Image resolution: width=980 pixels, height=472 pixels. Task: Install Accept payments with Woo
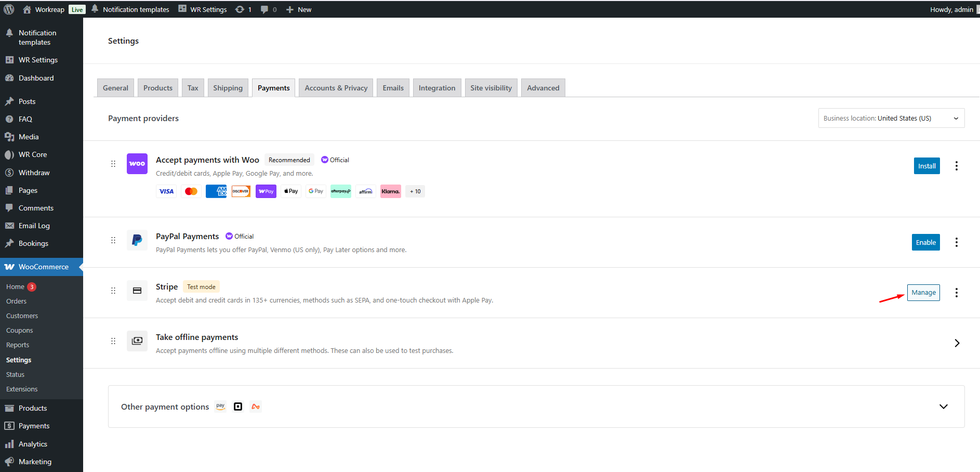pyautogui.click(x=926, y=166)
